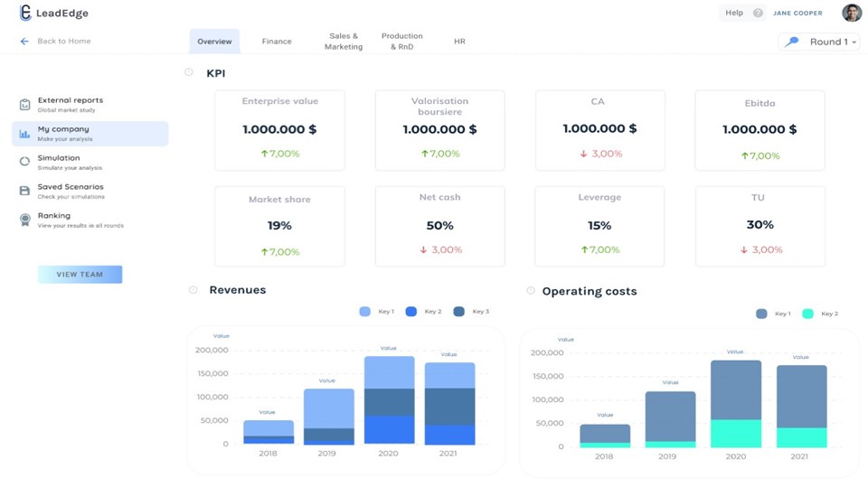Click the Back to Home arrow
The width and height of the screenshot is (868, 488).
tap(24, 42)
